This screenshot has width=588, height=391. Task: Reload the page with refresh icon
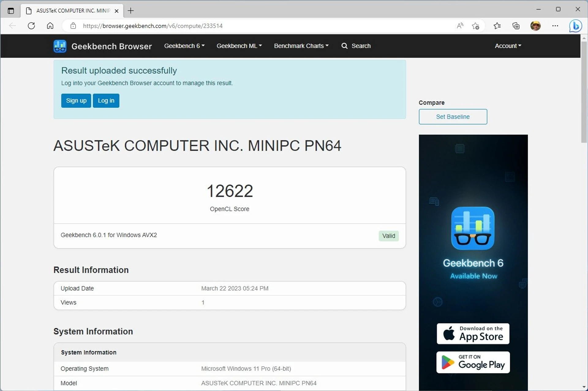pyautogui.click(x=31, y=26)
